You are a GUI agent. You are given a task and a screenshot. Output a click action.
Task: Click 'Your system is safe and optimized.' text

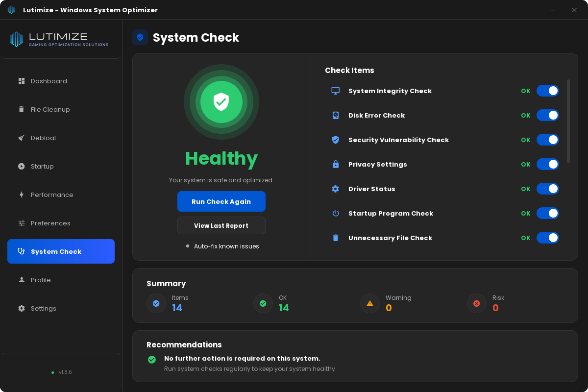(x=221, y=180)
